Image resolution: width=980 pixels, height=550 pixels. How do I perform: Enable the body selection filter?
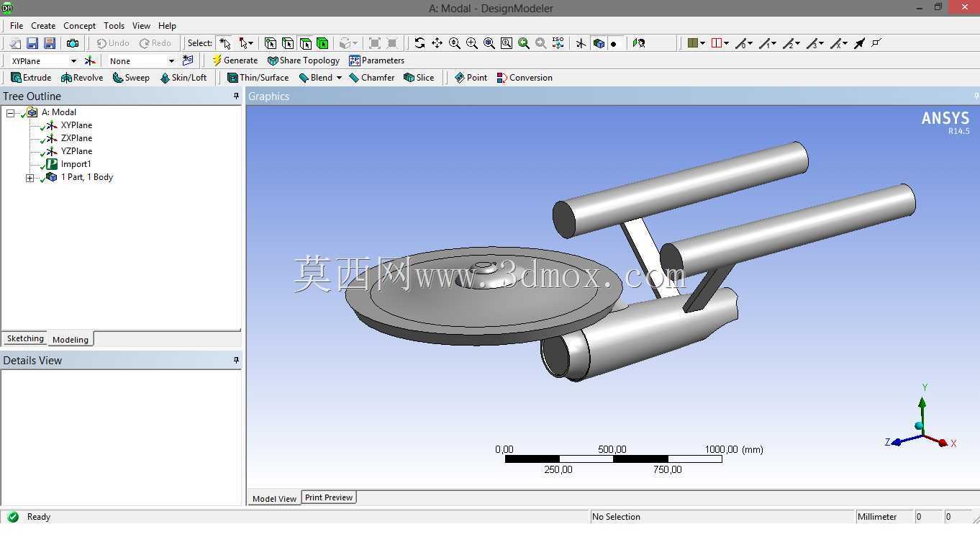(x=322, y=43)
